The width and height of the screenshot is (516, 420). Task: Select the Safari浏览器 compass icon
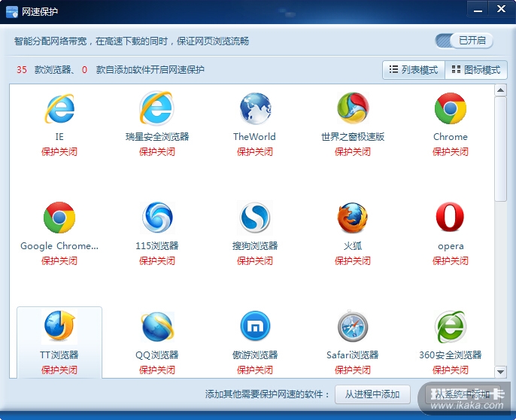353,326
